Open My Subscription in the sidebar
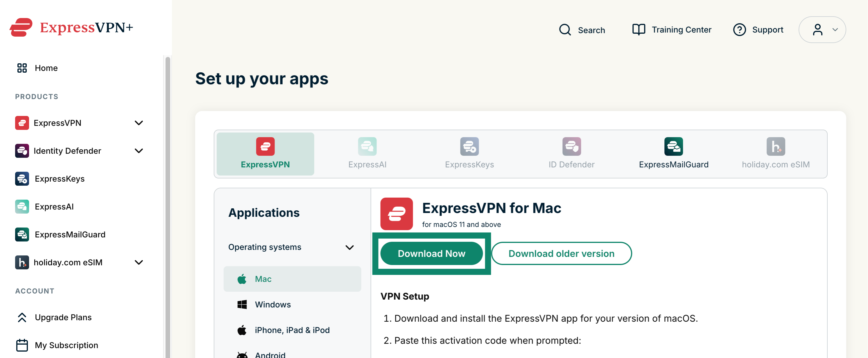This screenshot has width=868, height=358. pos(67,345)
